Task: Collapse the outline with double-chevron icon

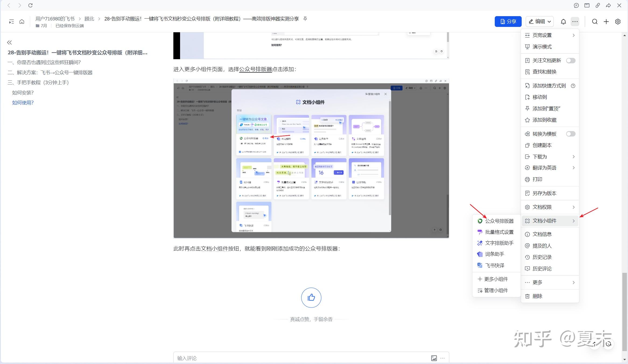Action: (x=9, y=43)
